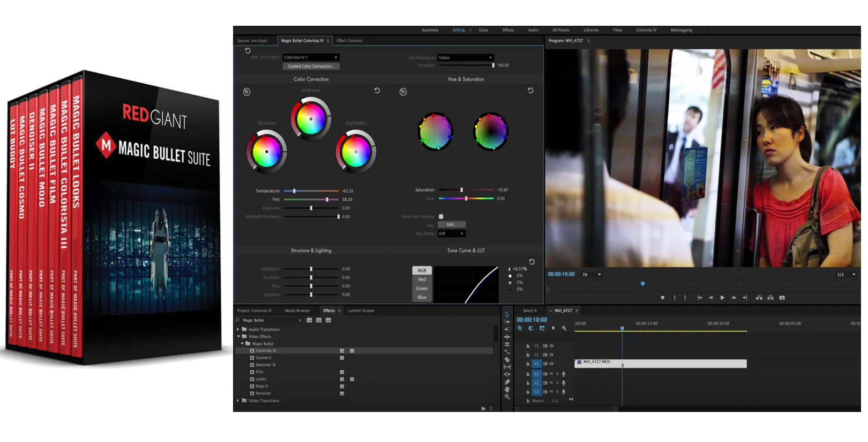
Task: Toggle Color Correction section bypass icon
Action: point(246,92)
